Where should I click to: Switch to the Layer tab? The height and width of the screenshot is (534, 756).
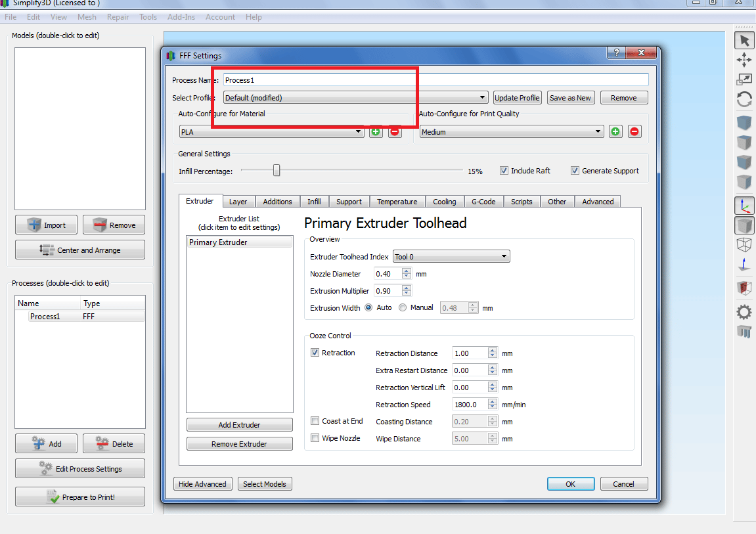(238, 202)
